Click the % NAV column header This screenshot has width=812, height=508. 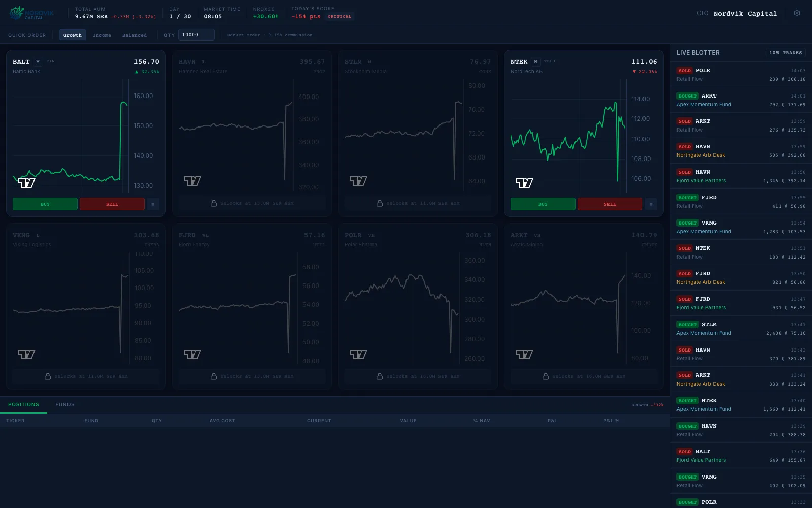[x=482, y=421]
